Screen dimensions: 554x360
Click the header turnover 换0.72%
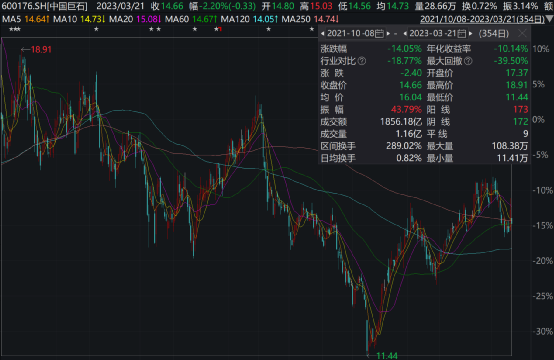tap(479, 6)
